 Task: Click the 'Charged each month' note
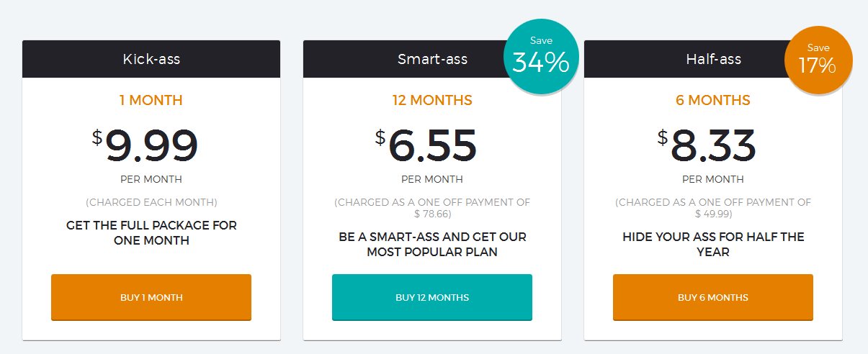(x=151, y=202)
